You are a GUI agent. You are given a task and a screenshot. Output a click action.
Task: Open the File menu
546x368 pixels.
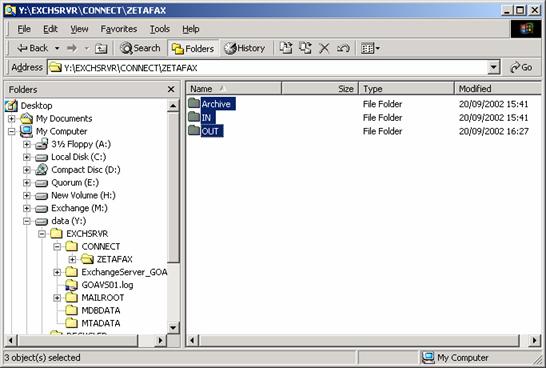[24, 29]
